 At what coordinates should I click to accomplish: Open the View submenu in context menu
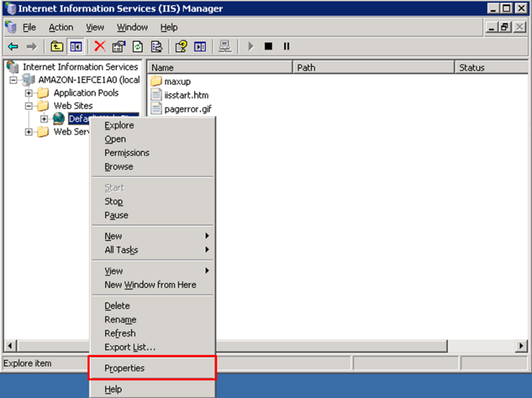point(153,271)
